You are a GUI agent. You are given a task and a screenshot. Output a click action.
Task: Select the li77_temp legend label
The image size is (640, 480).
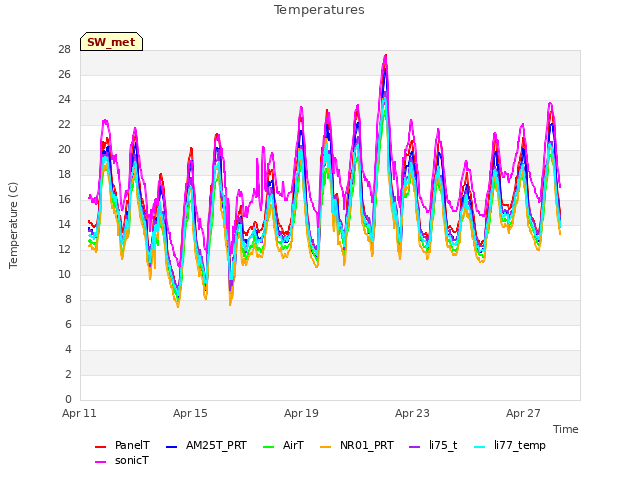pos(520,445)
